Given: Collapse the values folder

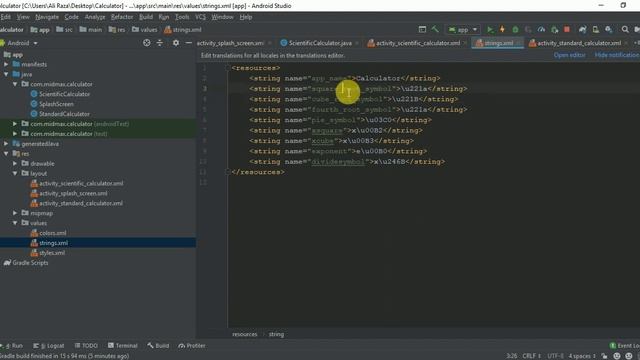Looking at the screenshot, I should point(15,223).
